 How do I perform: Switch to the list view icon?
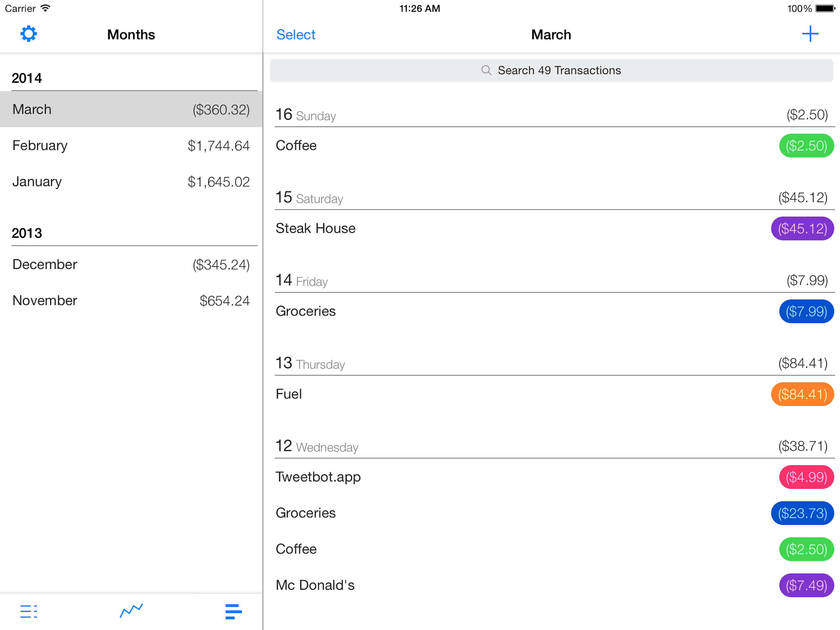pos(29,611)
